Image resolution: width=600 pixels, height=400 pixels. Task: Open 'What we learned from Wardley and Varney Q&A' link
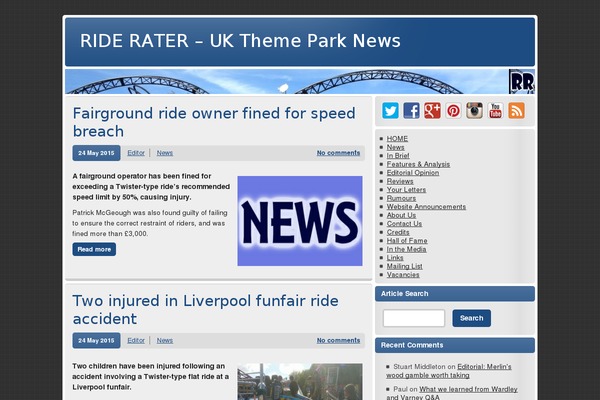coord(452,393)
